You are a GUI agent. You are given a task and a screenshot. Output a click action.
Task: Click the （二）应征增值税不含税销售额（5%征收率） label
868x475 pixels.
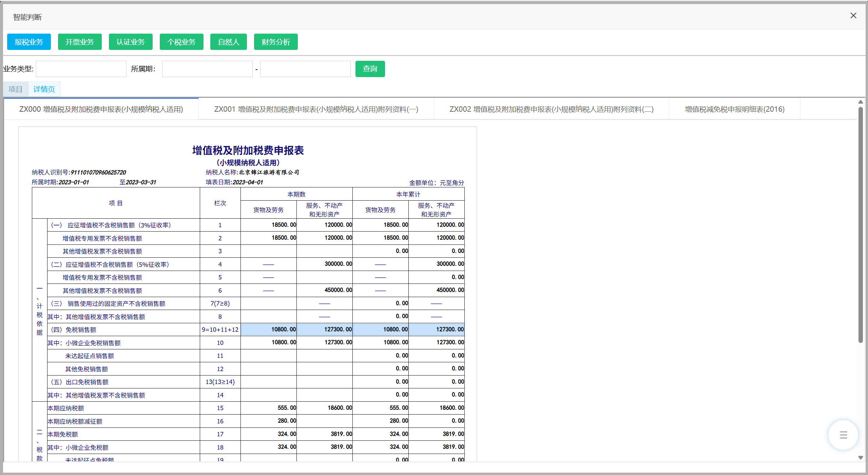[110, 264]
